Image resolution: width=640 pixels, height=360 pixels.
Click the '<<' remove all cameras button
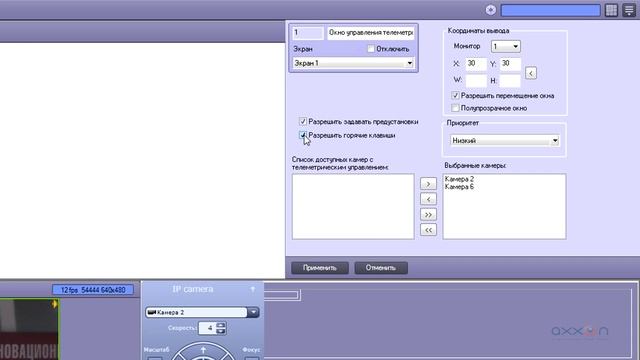pyautogui.click(x=428, y=230)
